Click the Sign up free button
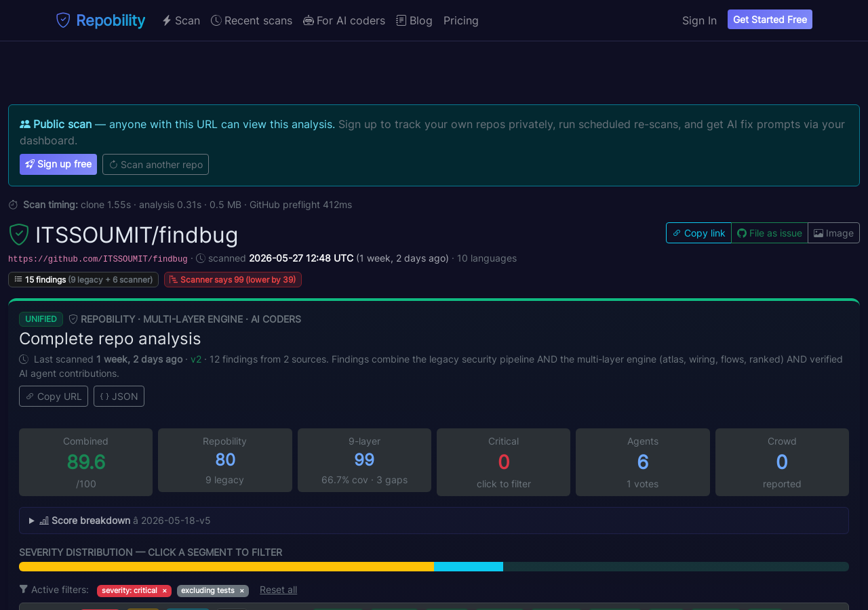Image resolution: width=868 pixels, height=610 pixels. pos(58,164)
